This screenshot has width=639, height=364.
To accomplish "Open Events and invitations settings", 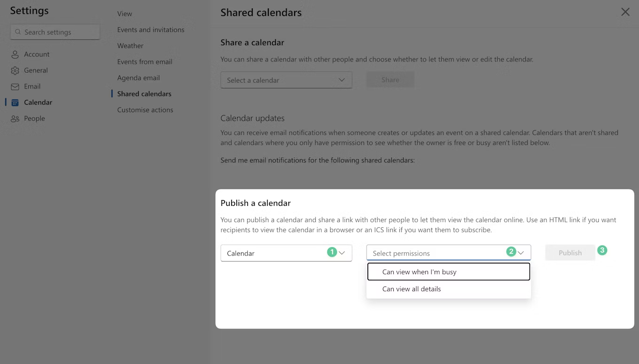I will point(151,30).
